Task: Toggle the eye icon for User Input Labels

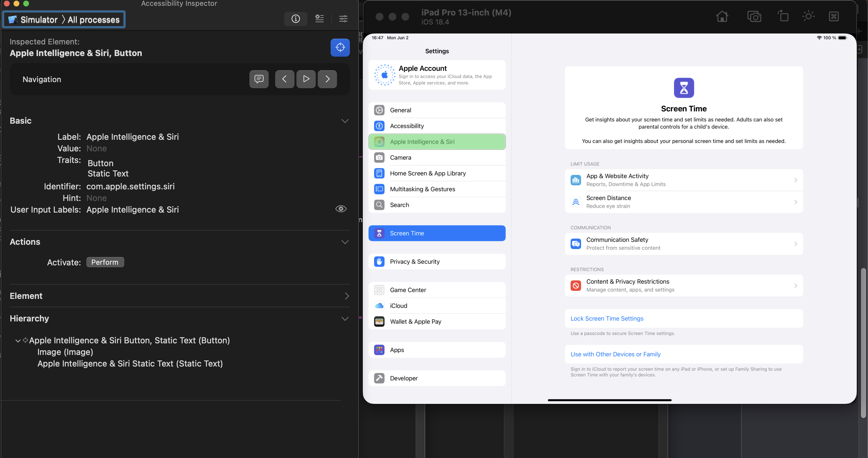Action: 341,209
